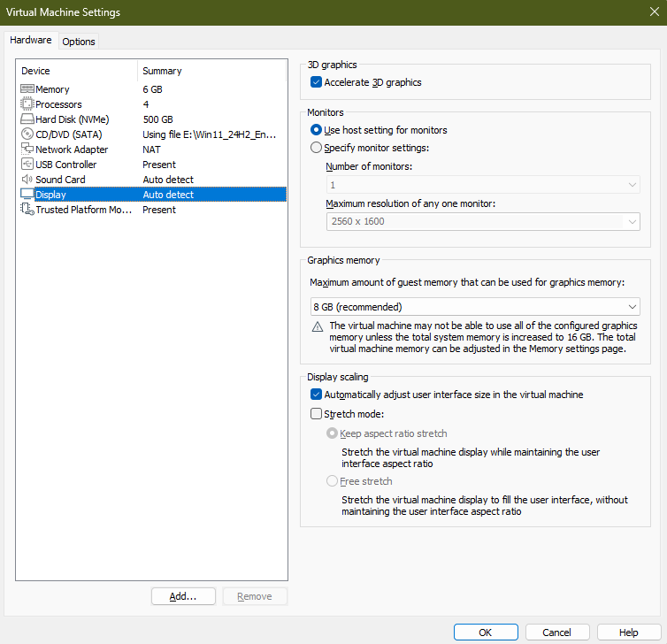This screenshot has height=644, width=667.
Task: Choose Specify monitor settings radio button
Action: pyautogui.click(x=317, y=148)
